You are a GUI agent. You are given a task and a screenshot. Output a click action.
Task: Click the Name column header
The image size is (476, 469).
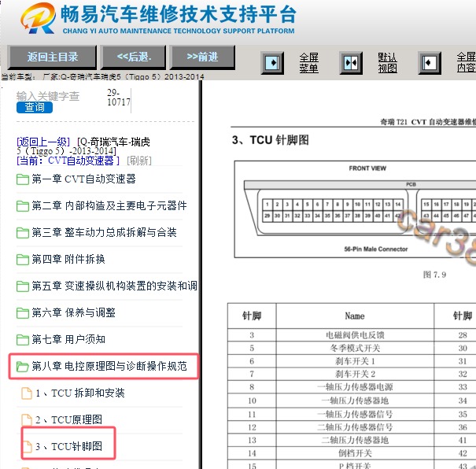tap(355, 316)
